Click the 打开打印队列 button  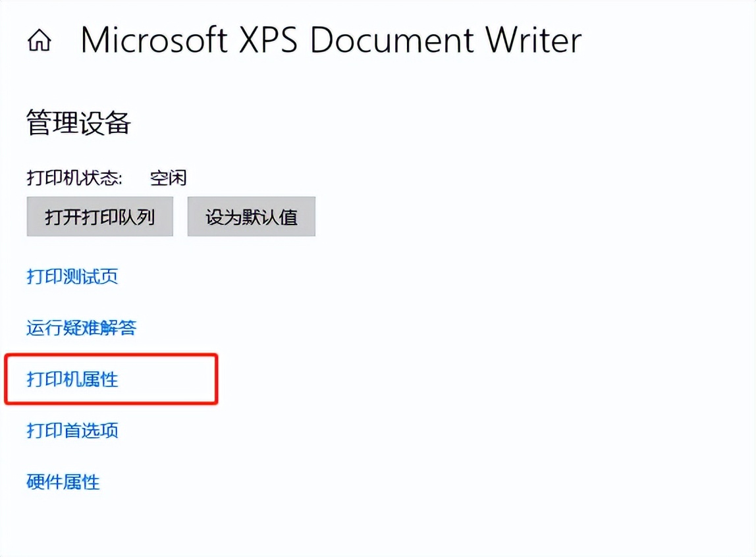[x=100, y=217]
